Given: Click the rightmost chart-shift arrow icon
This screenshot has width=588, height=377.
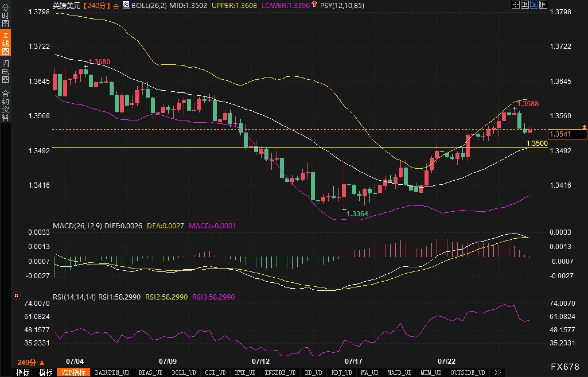Looking at the screenshot, I should [543, 5].
